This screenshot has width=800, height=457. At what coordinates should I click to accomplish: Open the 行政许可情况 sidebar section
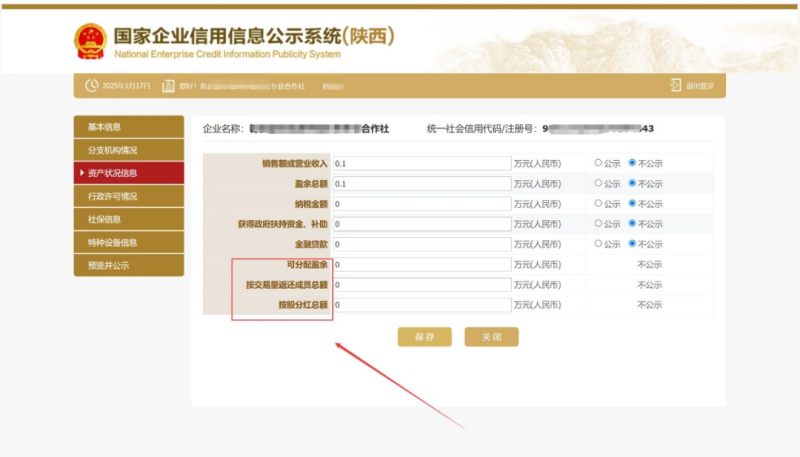(129, 196)
